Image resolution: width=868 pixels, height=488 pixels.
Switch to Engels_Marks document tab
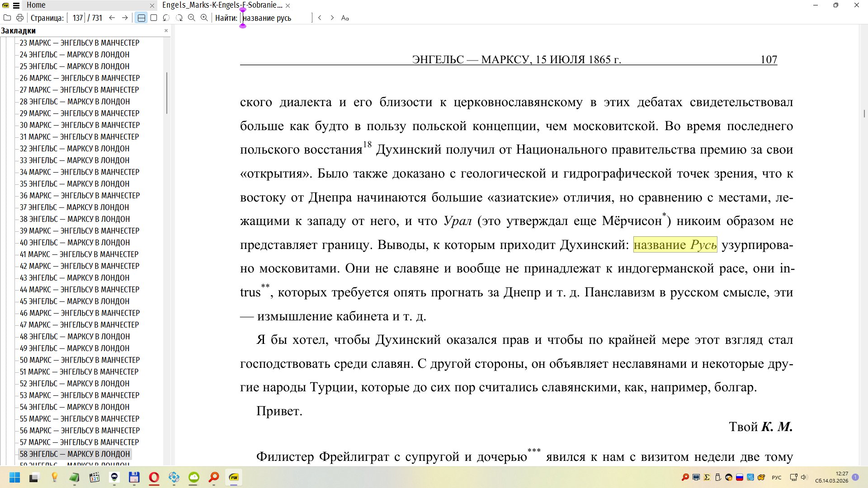pyautogui.click(x=222, y=5)
